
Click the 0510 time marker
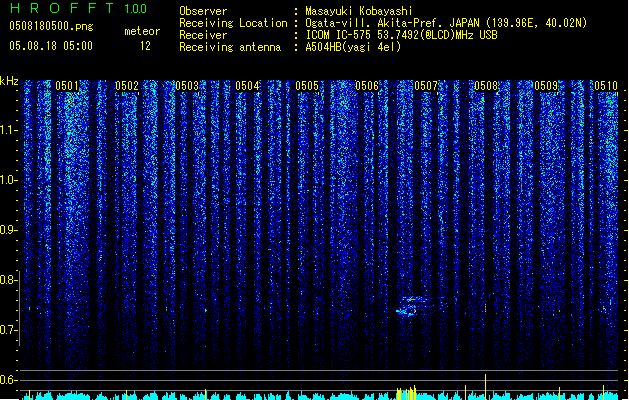pyautogui.click(x=606, y=86)
